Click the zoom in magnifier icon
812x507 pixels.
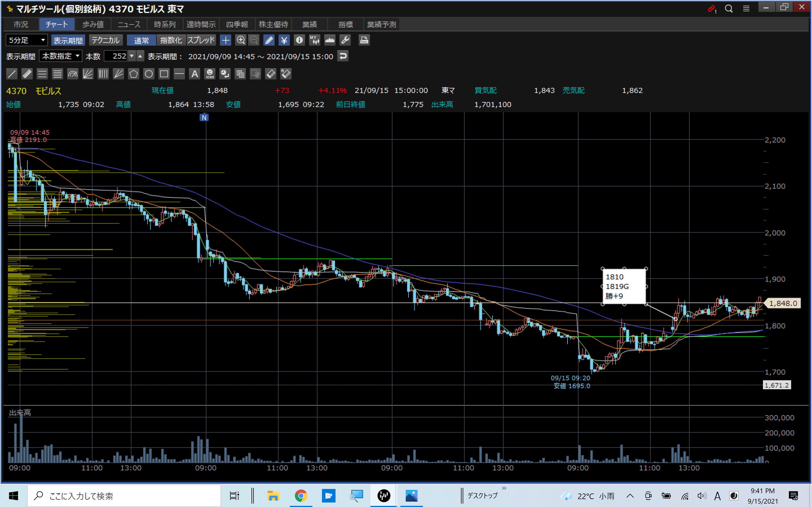point(240,40)
